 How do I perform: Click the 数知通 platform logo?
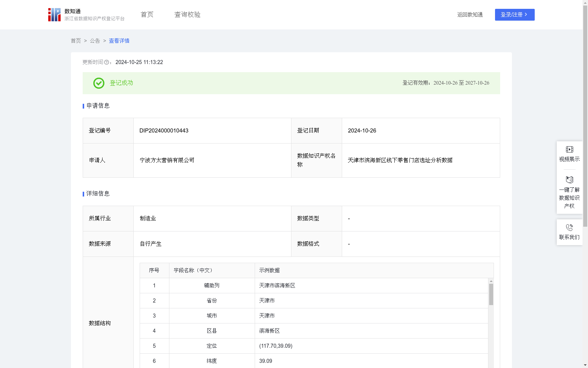click(54, 14)
